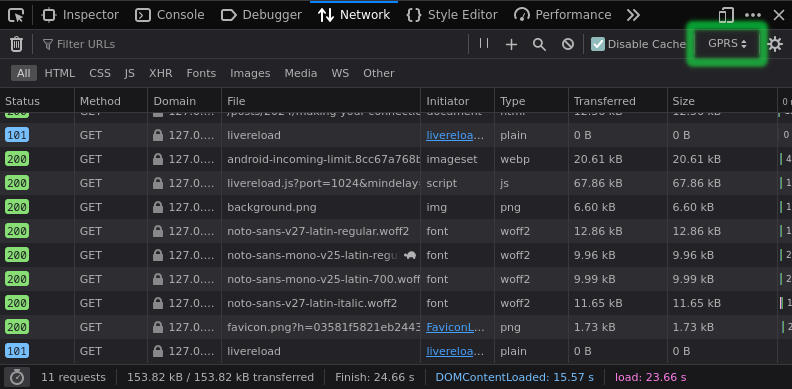Sort by Type column header
The width and height of the screenshot is (792, 389).
531,101
